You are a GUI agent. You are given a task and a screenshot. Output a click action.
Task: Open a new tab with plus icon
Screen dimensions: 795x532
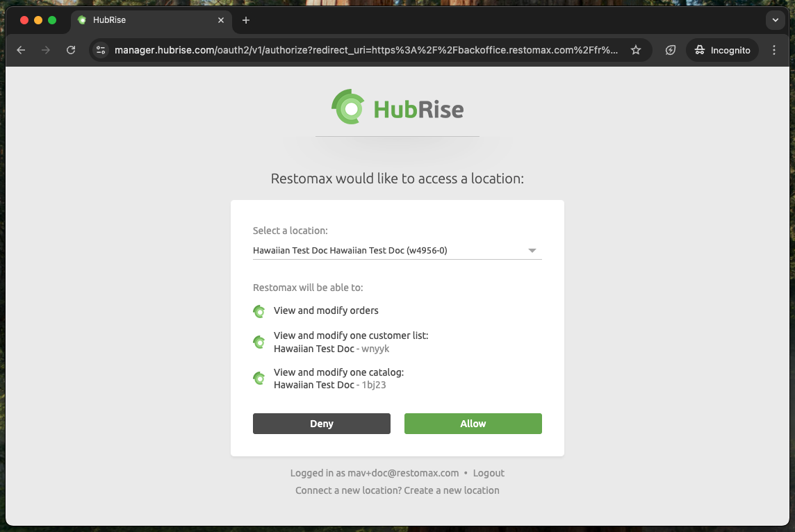pyautogui.click(x=246, y=20)
